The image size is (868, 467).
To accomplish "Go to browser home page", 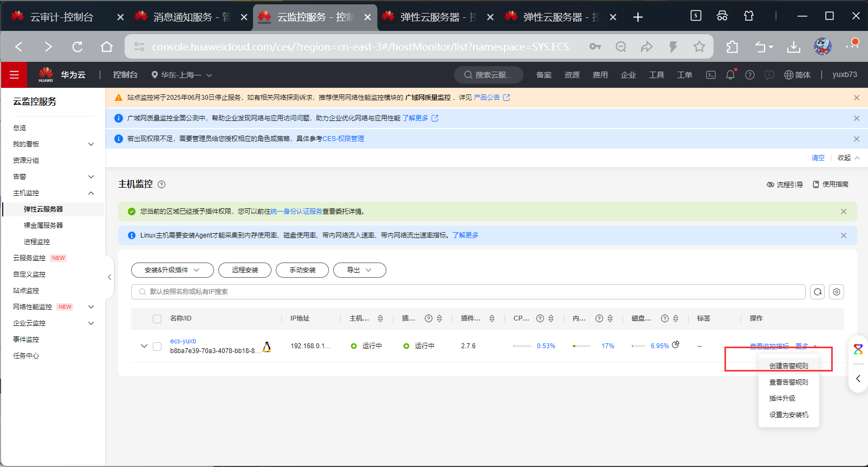I will tap(107, 47).
